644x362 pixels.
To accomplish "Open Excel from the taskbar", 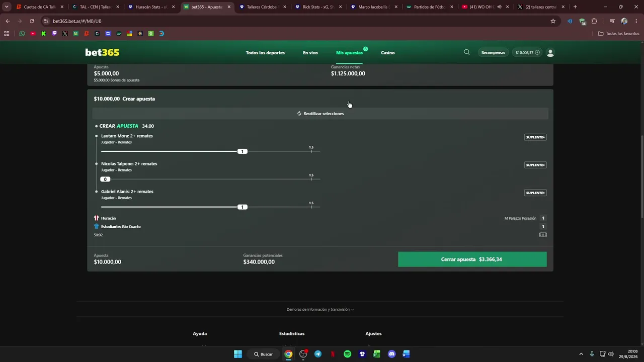I will (377, 354).
